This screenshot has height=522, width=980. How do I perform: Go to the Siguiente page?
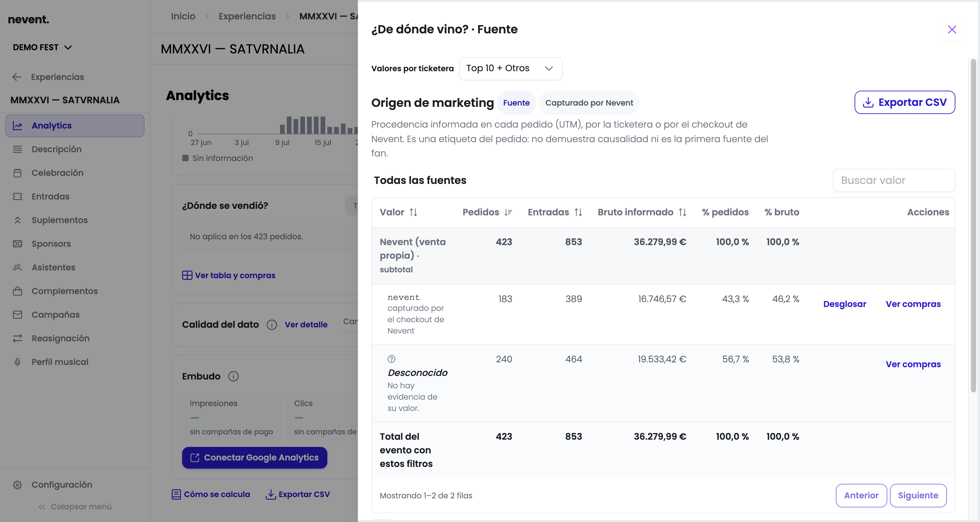[918, 495]
